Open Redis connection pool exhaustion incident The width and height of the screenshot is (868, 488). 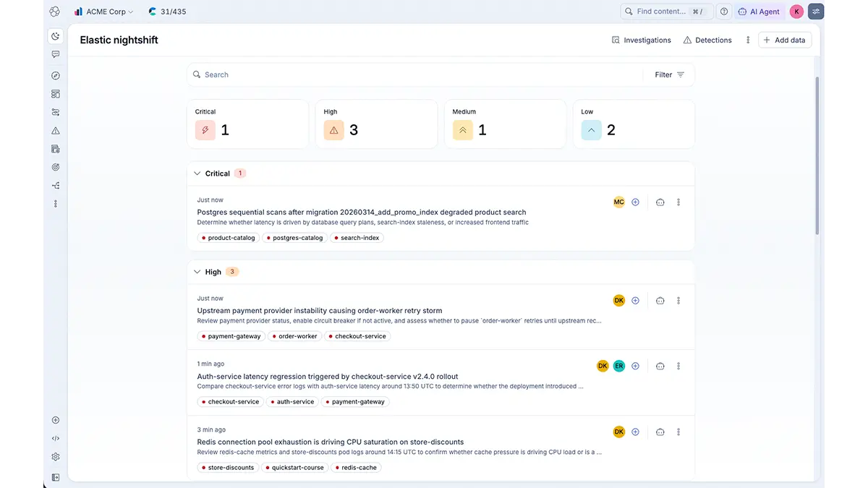point(331,442)
